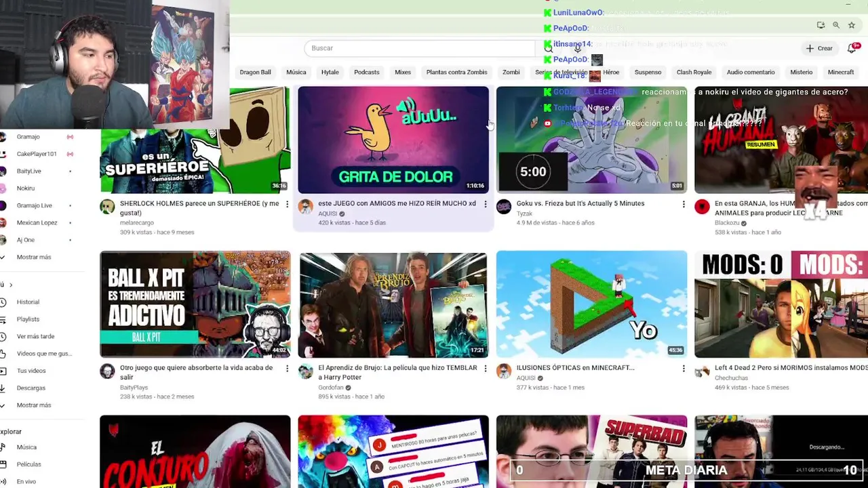The image size is (868, 488).
Task: Select the Clash Royale filter chip
Action: [x=694, y=73]
